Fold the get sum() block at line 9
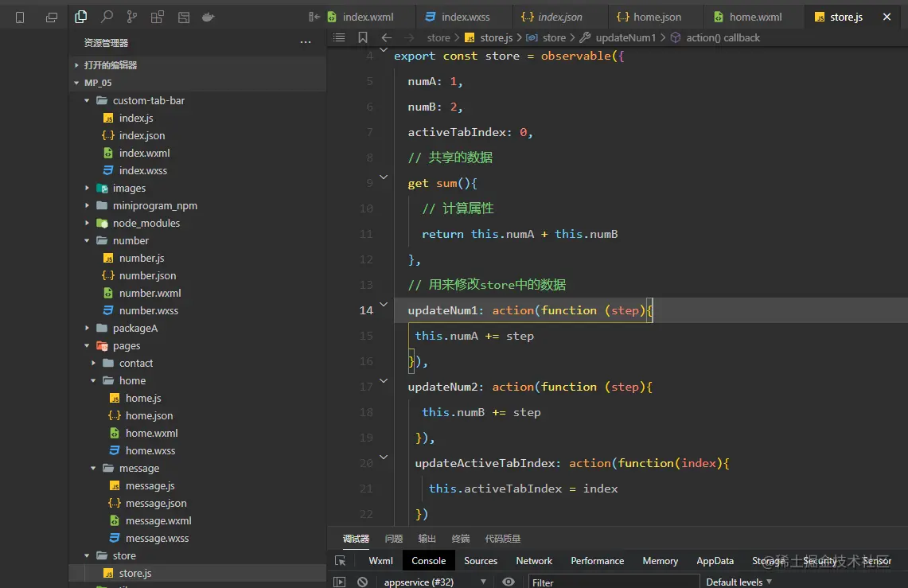The image size is (908, 588). [384, 177]
